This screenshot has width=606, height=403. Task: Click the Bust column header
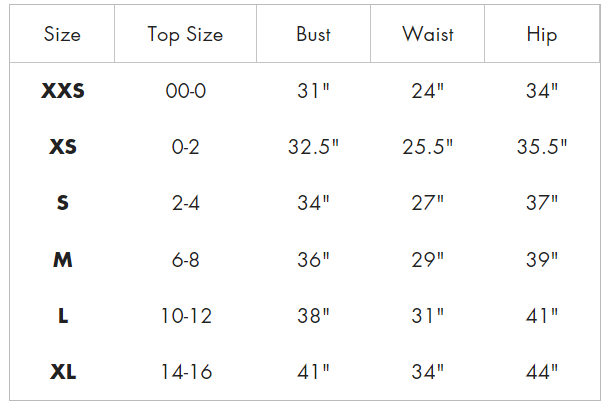pyautogui.click(x=313, y=34)
